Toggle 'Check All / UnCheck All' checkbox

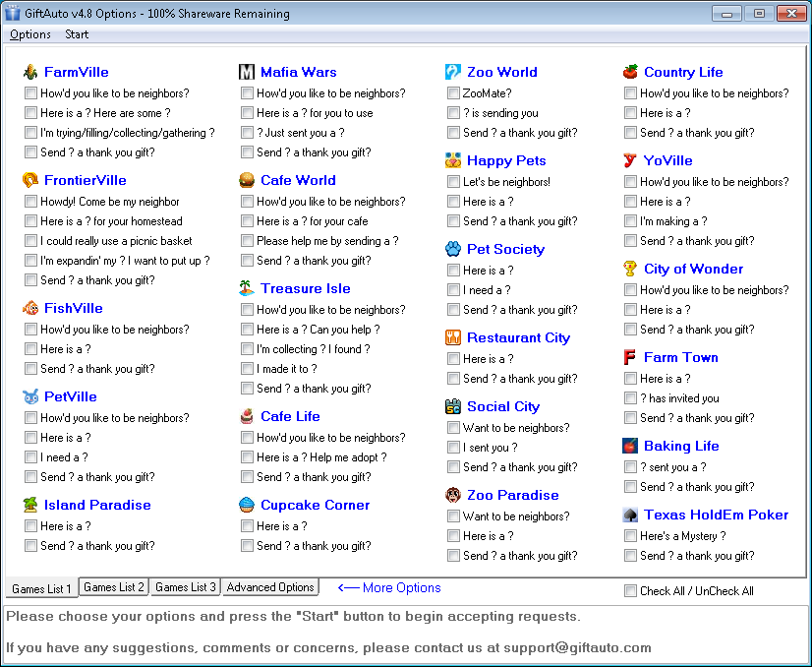click(630, 591)
